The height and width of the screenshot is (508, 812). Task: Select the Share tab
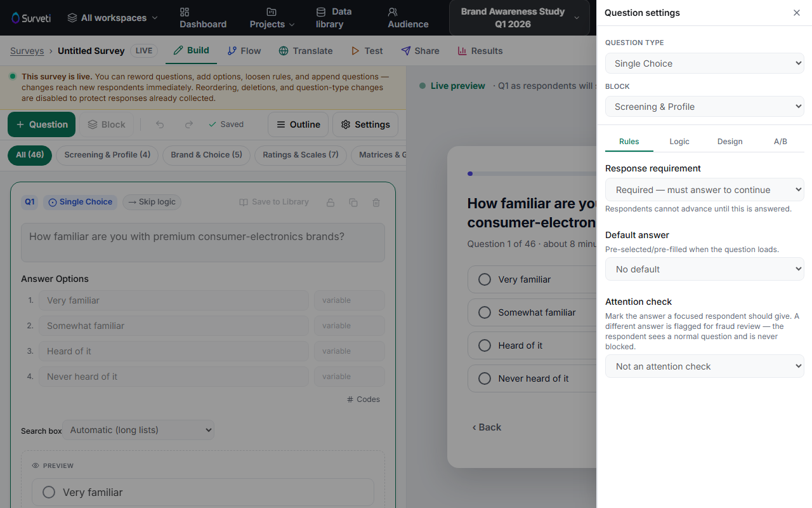[x=420, y=51]
